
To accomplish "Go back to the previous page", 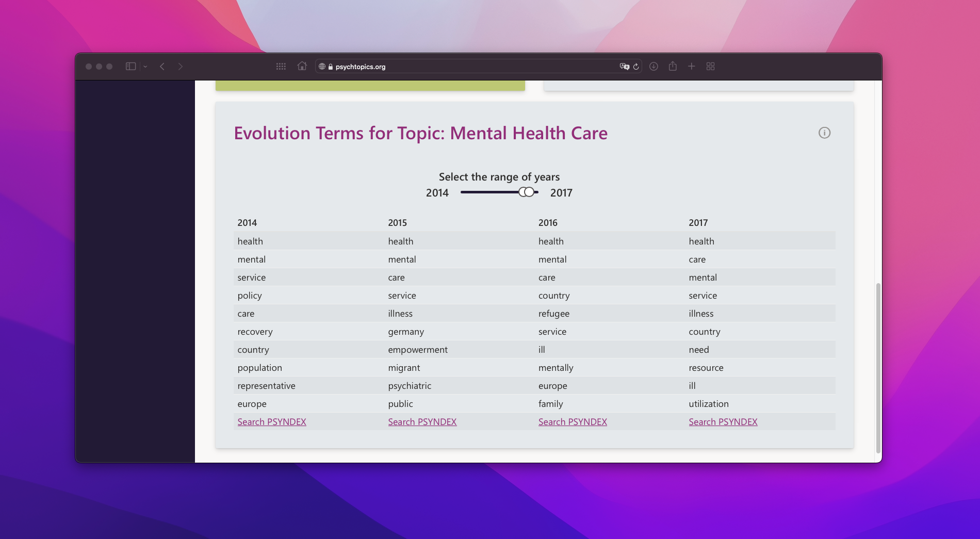I will 162,67.
